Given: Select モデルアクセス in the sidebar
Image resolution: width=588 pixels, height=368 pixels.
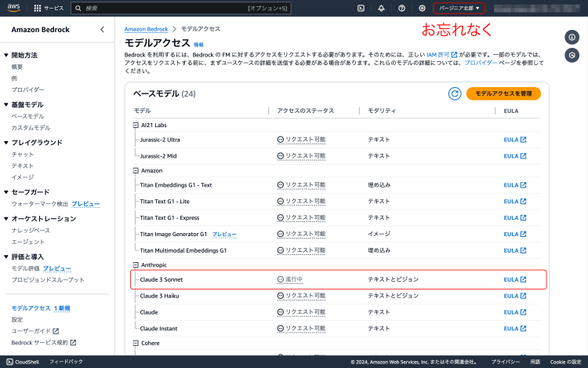Looking at the screenshot, I should click(31, 308).
